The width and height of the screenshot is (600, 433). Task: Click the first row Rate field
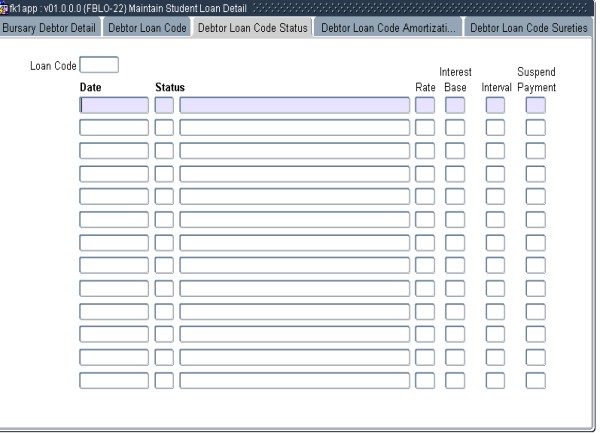[x=425, y=104]
